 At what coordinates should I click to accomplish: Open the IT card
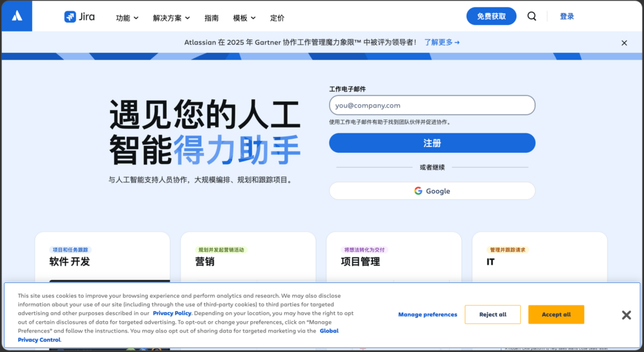pos(540,257)
